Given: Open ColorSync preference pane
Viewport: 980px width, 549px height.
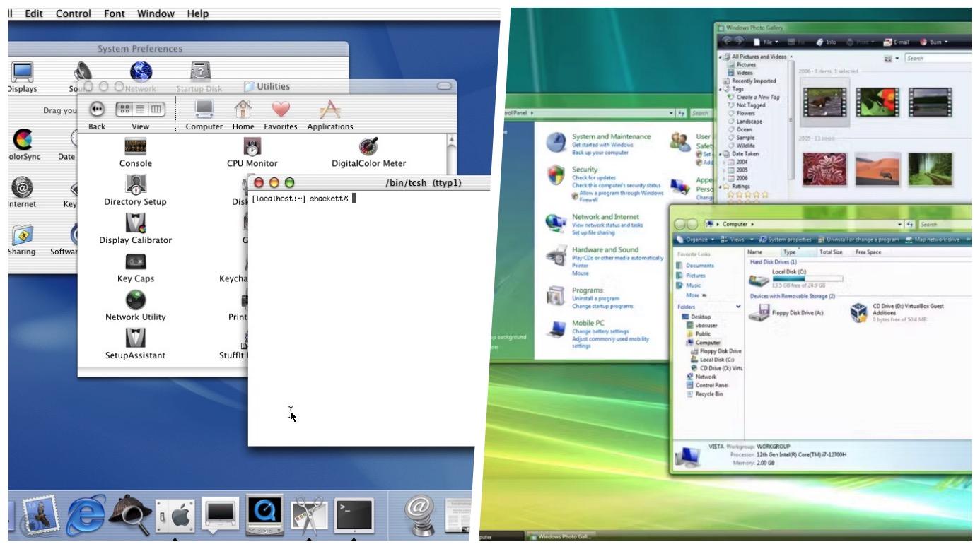Looking at the screenshot, I should pos(23,145).
